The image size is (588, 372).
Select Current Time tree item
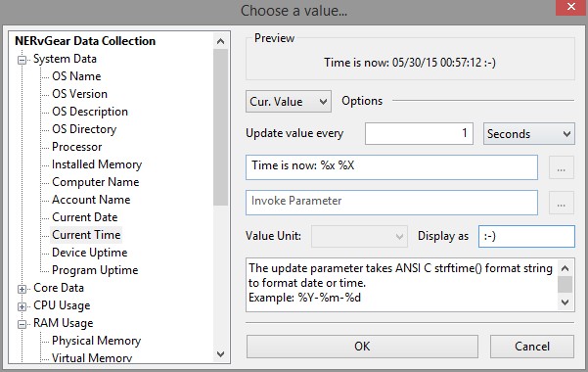coord(86,235)
